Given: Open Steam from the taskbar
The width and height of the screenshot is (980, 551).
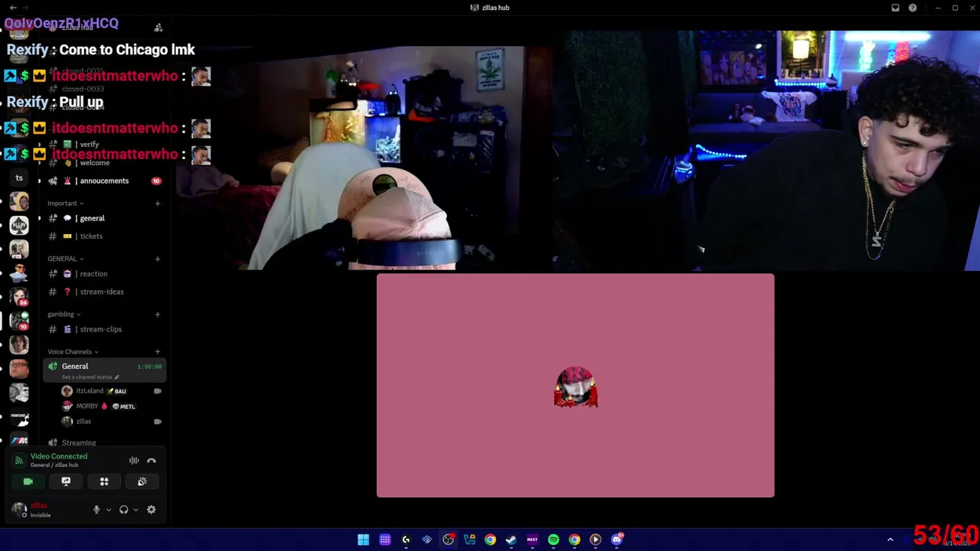Looking at the screenshot, I should [511, 540].
